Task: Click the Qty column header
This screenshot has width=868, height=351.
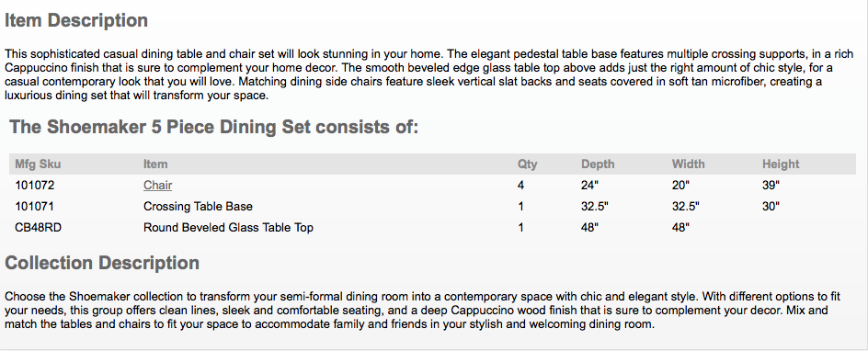Action: pos(527,164)
